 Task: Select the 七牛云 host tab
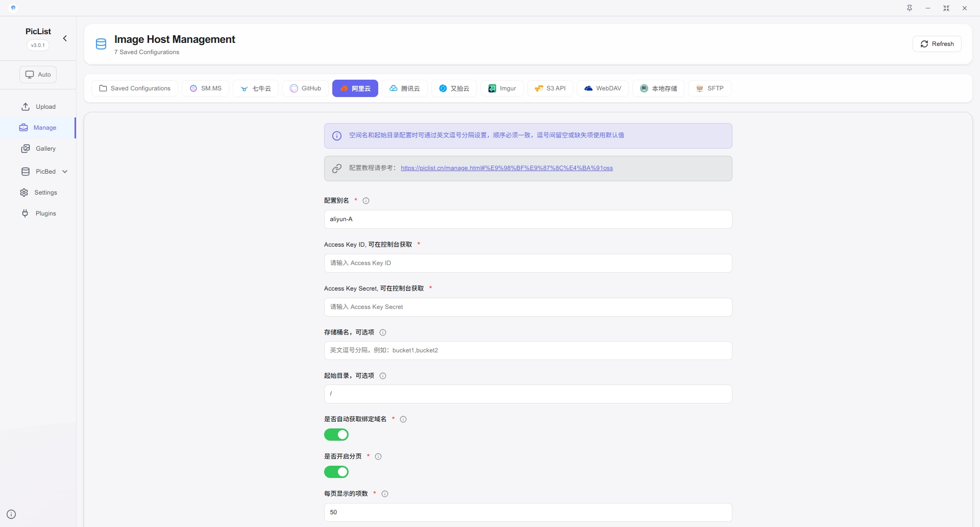(256, 88)
